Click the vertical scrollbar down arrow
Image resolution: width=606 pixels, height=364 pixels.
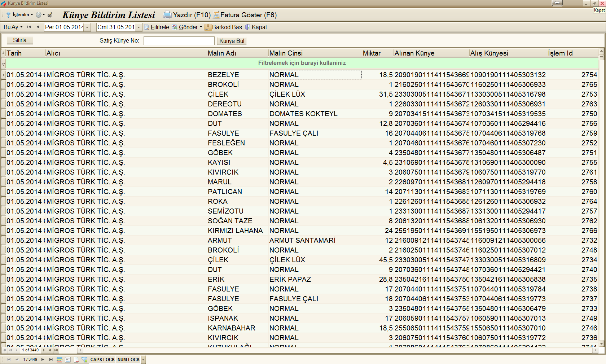tap(601, 343)
